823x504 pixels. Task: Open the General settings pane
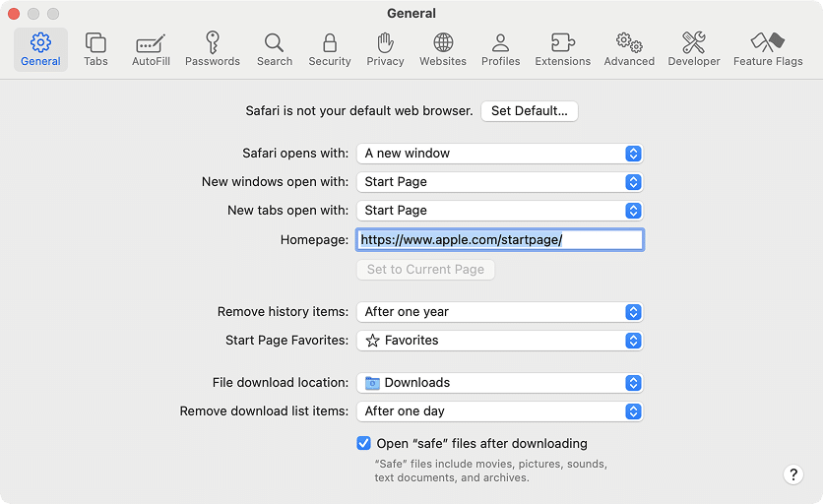click(x=40, y=50)
